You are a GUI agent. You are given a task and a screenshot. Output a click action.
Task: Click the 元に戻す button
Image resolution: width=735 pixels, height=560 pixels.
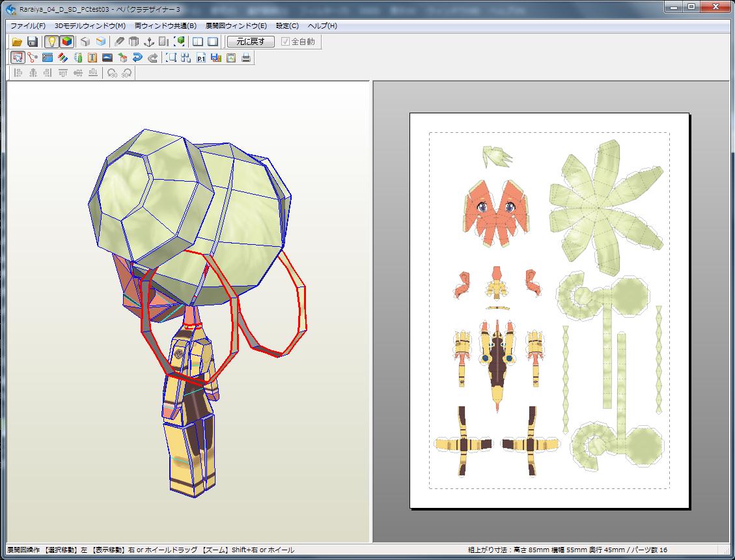[x=251, y=42]
